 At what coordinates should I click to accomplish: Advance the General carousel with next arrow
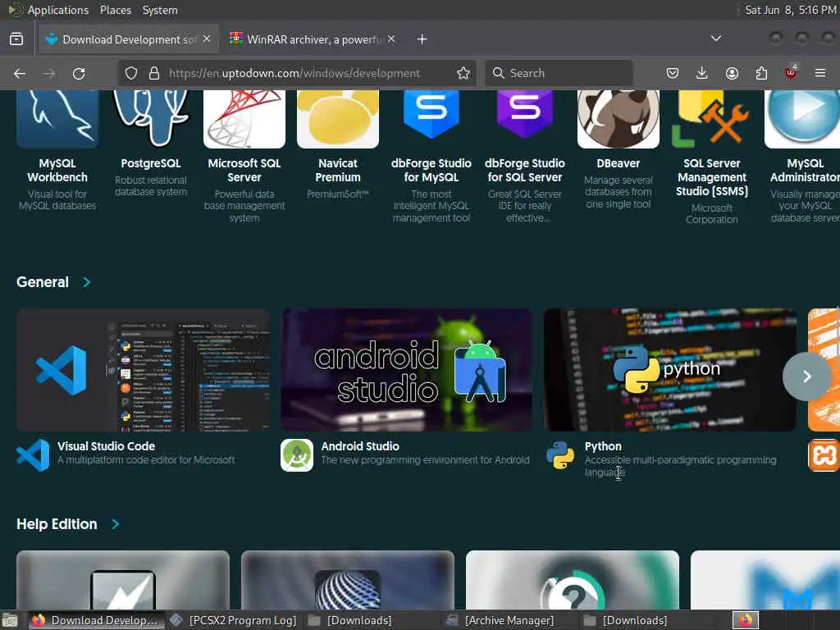pyautogui.click(x=807, y=377)
